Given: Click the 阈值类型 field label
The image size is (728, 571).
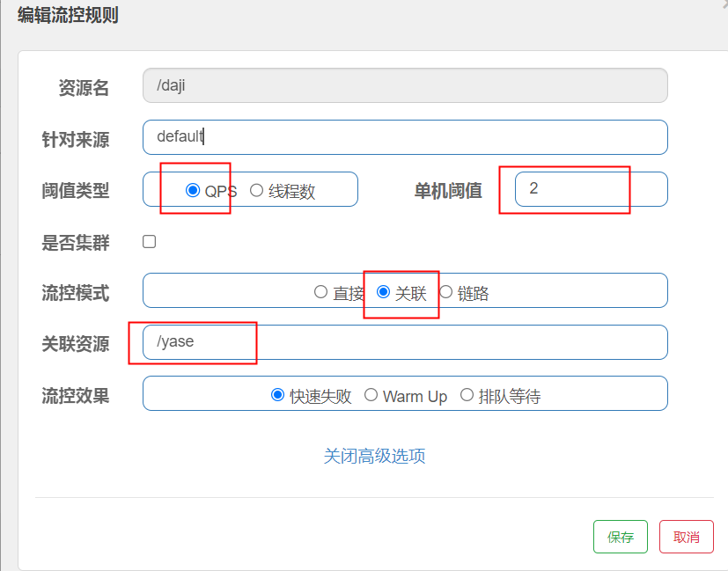Looking at the screenshot, I should click(76, 191).
